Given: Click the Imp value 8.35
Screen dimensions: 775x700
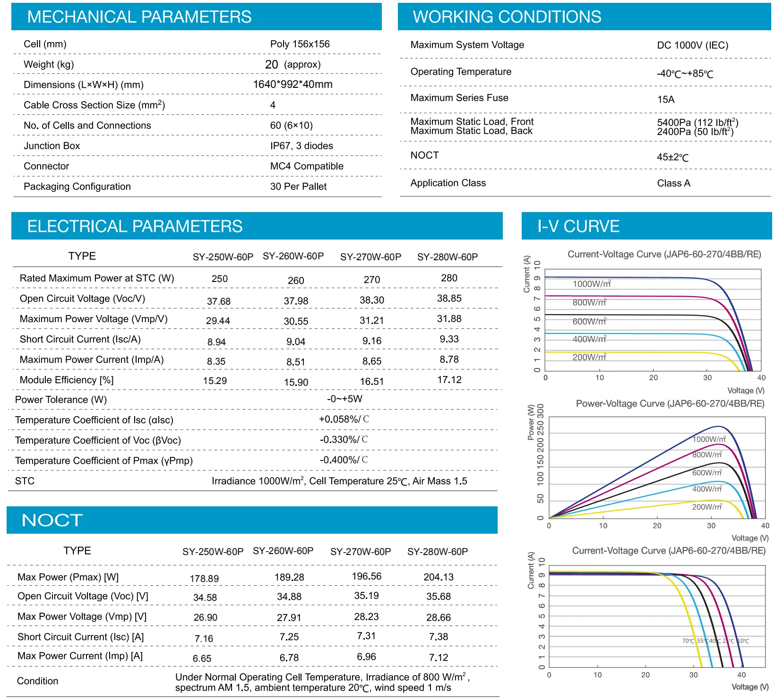Looking at the screenshot, I should click(x=216, y=362).
